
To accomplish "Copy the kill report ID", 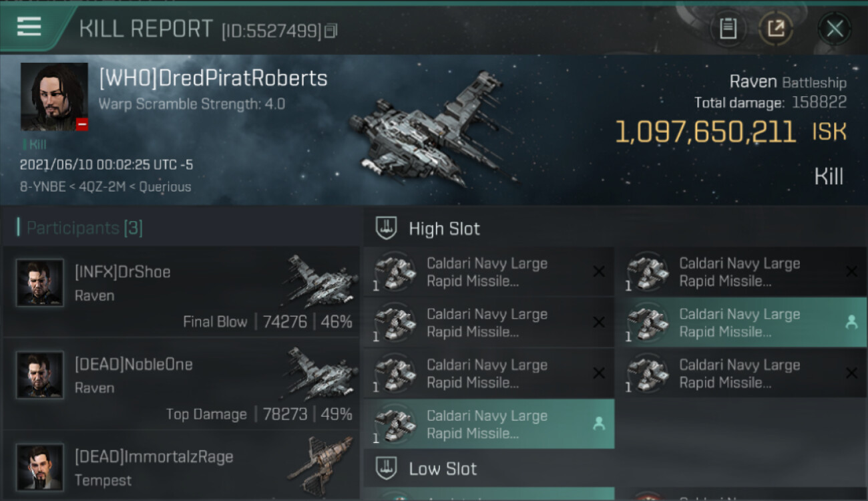I will 331,31.
